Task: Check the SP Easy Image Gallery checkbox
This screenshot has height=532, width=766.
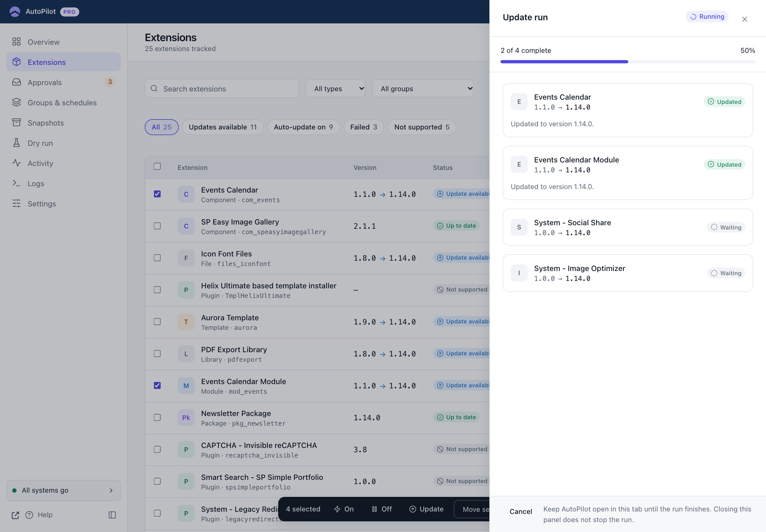Action: click(157, 226)
